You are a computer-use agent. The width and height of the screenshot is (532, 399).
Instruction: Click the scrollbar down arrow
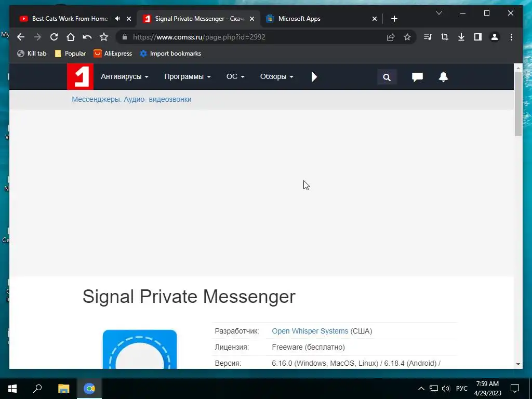pyautogui.click(x=518, y=364)
